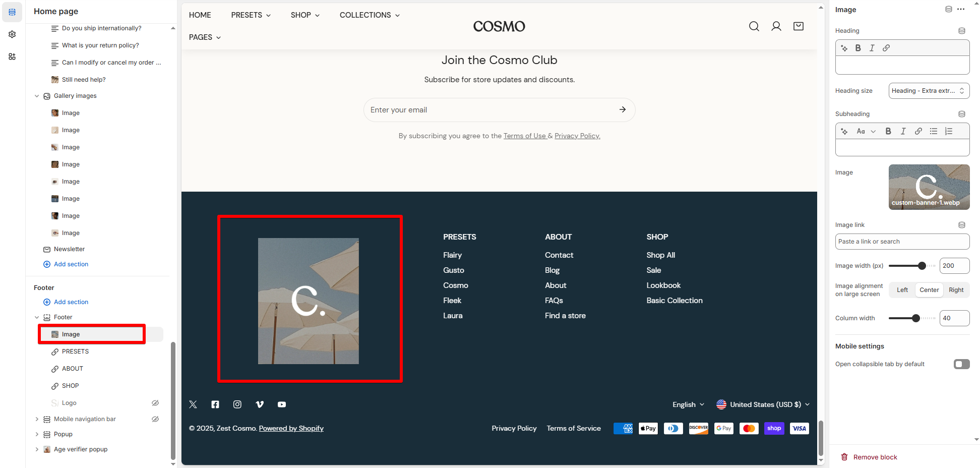The width and height of the screenshot is (980, 468).
Task: Collapse the Gallery images section
Action: pos(37,96)
